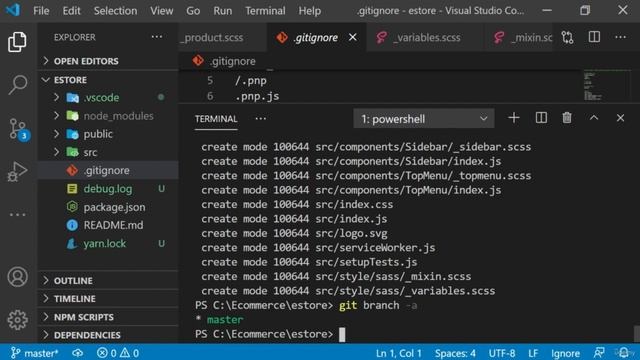Image resolution: width=640 pixels, height=360 pixels.
Task: Open package.json in explorer tree
Action: pyautogui.click(x=108, y=207)
